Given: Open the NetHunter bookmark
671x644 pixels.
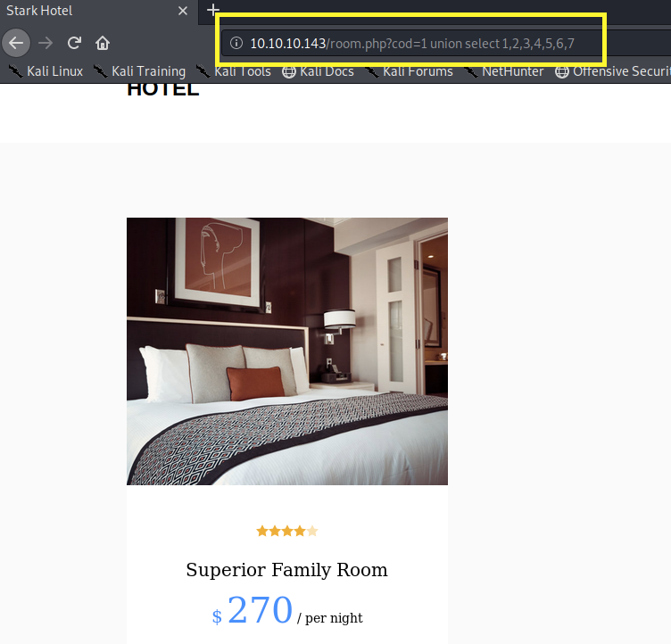Looking at the screenshot, I should click(x=504, y=71).
